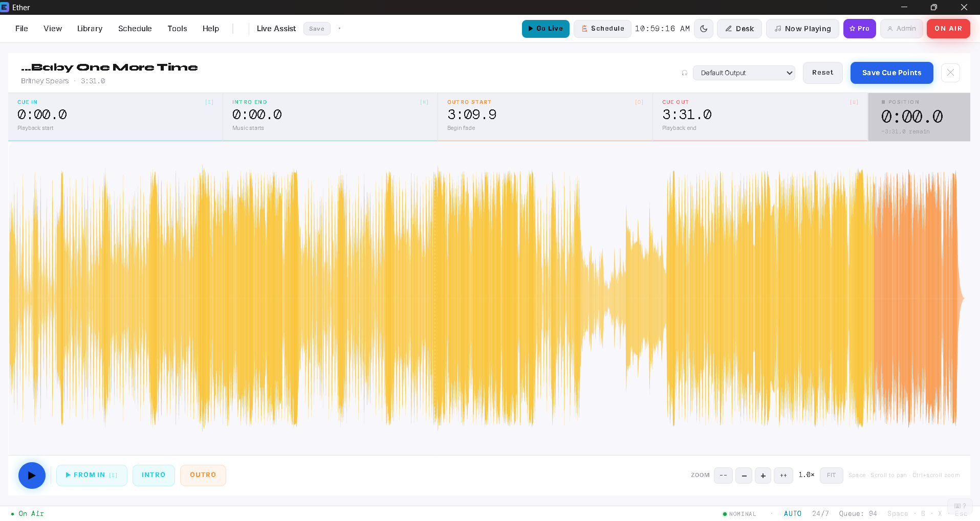Preview the INTRO segment
Viewport: 980px width, 521px height.
[x=154, y=475]
